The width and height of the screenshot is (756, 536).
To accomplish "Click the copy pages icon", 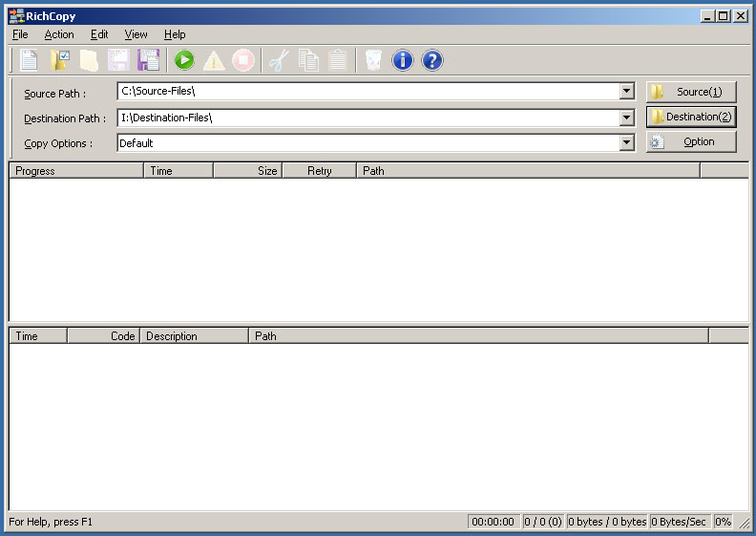I will 308,60.
